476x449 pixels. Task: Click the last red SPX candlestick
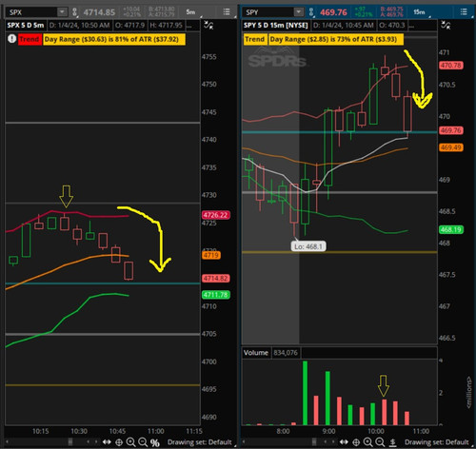point(129,270)
